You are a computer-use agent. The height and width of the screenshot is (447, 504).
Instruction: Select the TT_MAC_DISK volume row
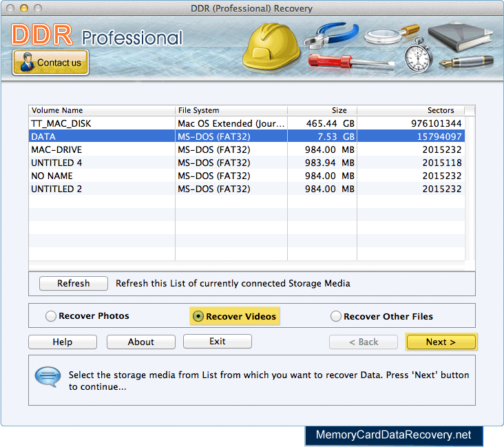tap(247, 123)
